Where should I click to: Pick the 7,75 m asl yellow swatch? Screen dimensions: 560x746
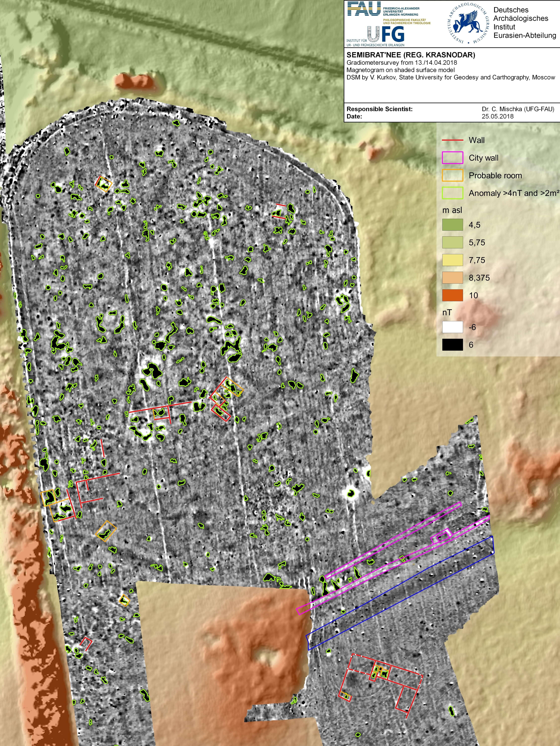point(452,260)
